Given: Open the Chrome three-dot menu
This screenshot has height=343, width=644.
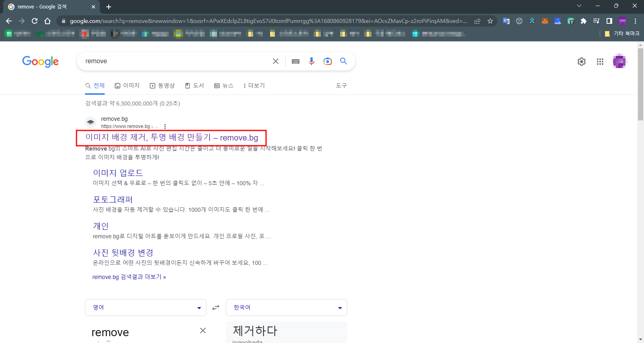Looking at the screenshot, I should coord(636,21).
